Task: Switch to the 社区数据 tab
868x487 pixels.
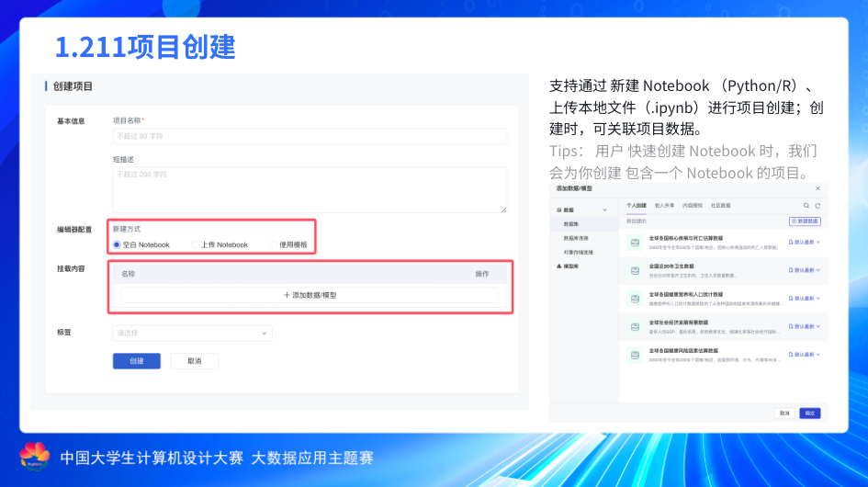Action: pyautogui.click(x=720, y=206)
